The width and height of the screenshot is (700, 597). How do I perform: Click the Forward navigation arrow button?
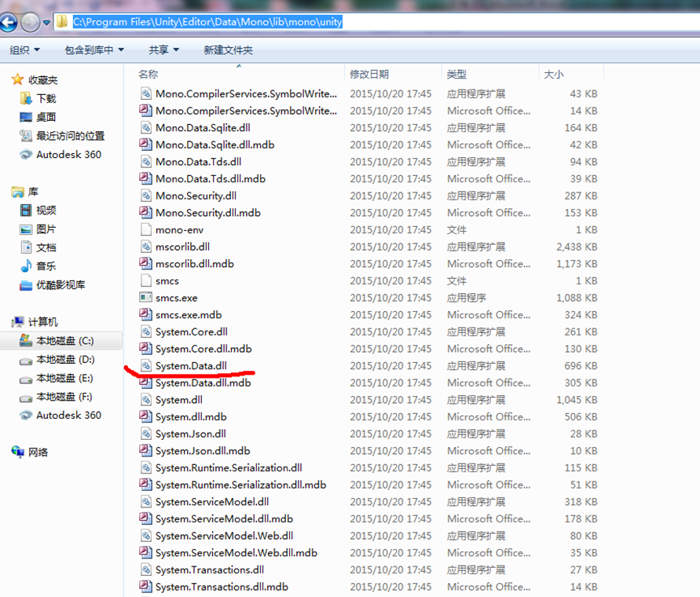click(31, 22)
